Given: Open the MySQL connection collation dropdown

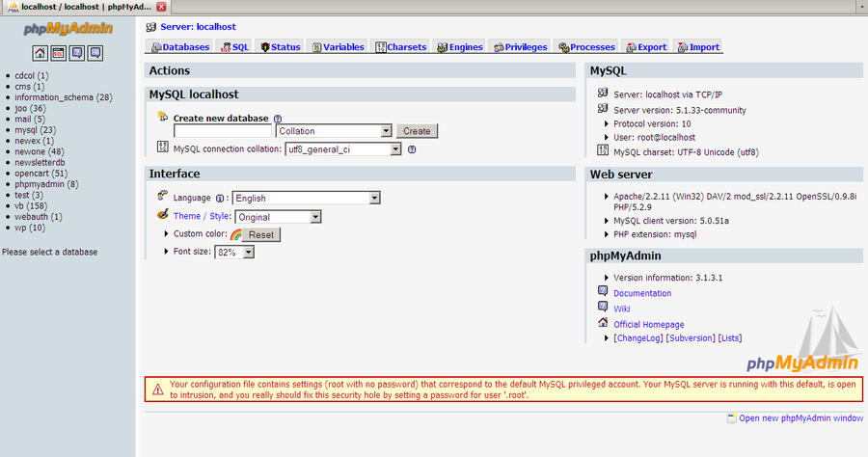Looking at the screenshot, I should [x=343, y=149].
